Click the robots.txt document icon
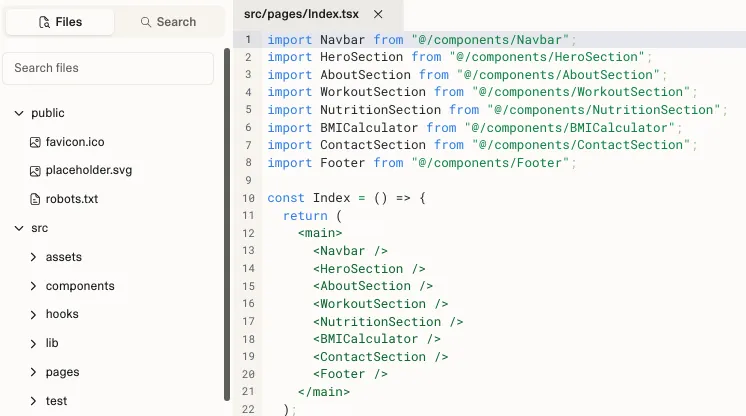Viewport: 746px width, 416px height. [x=35, y=199]
